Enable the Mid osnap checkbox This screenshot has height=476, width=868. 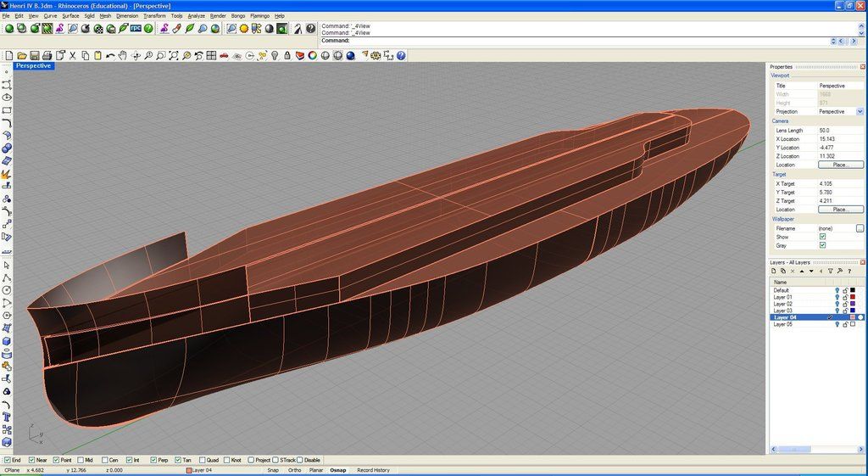click(81, 460)
